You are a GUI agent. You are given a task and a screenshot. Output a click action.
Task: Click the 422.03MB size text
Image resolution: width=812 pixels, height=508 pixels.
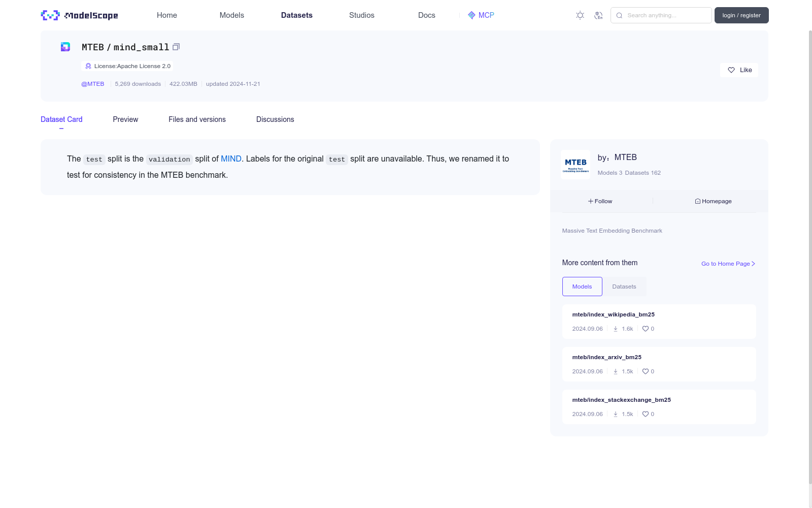[183, 84]
